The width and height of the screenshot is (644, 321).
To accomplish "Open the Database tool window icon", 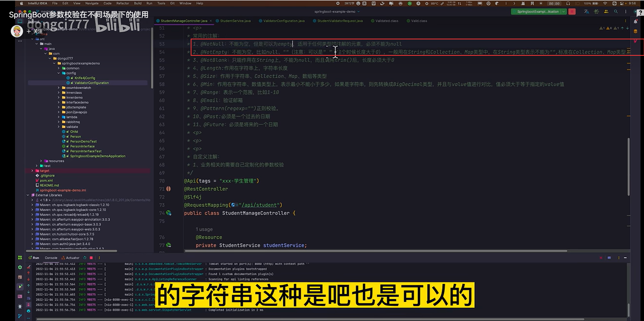I will coord(636,31).
